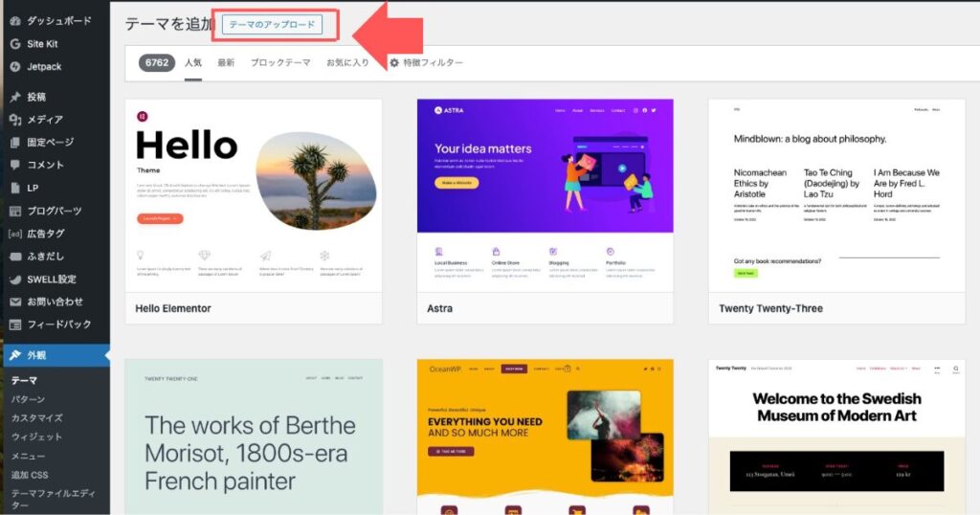Click the 固定ページ pages icon
This screenshot has width=980, height=515.
click(15, 143)
